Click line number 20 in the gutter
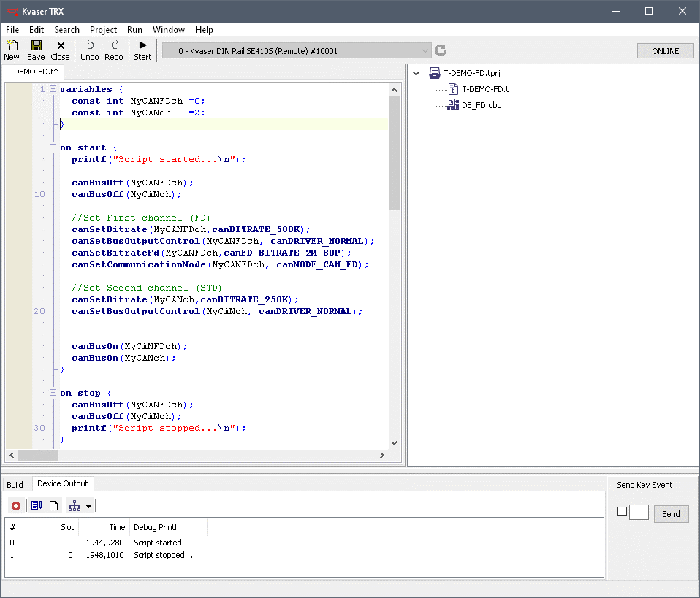The width and height of the screenshot is (700, 598). [x=39, y=311]
